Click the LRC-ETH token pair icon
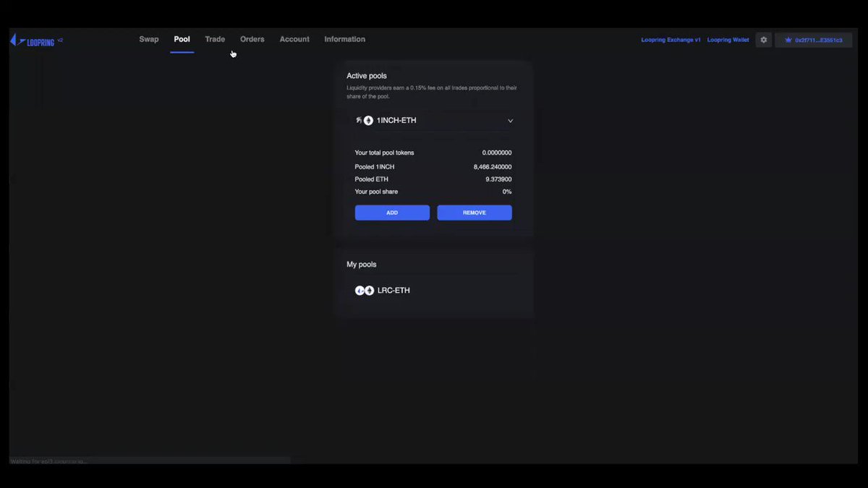This screenshot has width=868, height=488. click(365, 291)
